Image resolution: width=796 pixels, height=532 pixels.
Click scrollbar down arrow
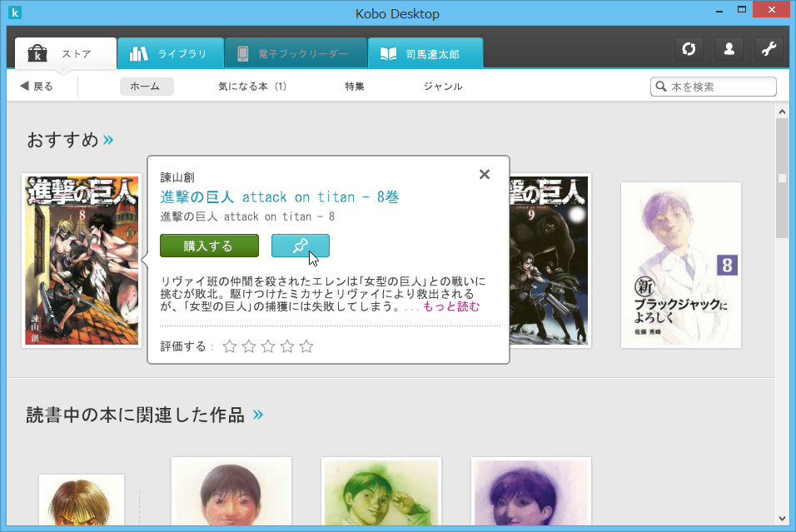(x=782, y=519)
